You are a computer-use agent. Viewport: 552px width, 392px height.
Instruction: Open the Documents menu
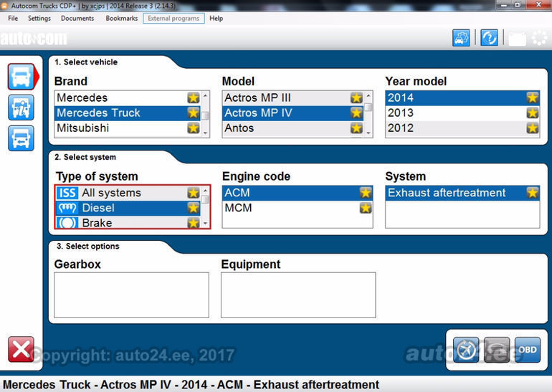[x=77, y=19]
